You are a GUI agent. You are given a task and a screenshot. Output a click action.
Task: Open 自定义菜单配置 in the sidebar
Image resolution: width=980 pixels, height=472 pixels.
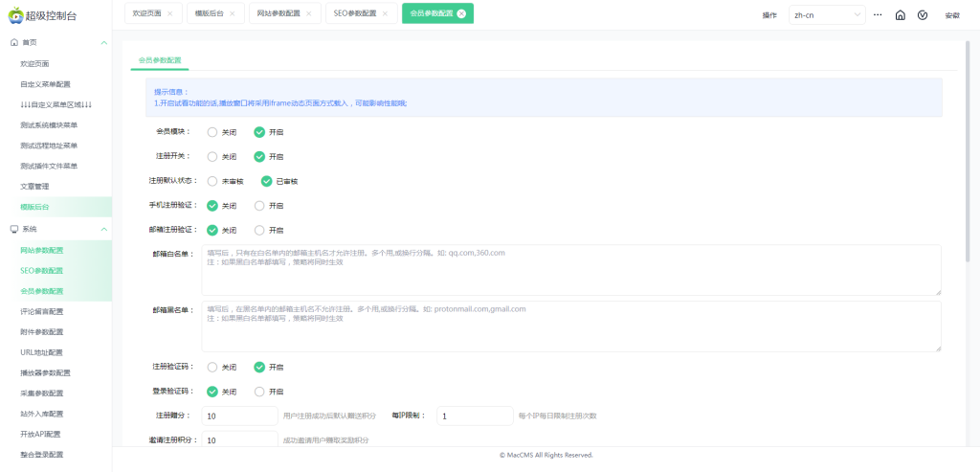click(56, 84)
